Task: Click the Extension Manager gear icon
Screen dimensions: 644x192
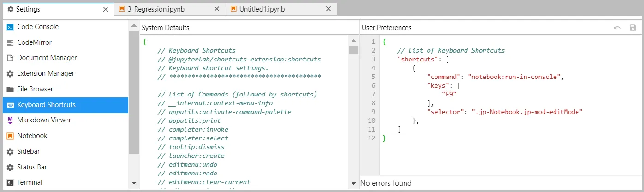Action: tap(10, 74)
